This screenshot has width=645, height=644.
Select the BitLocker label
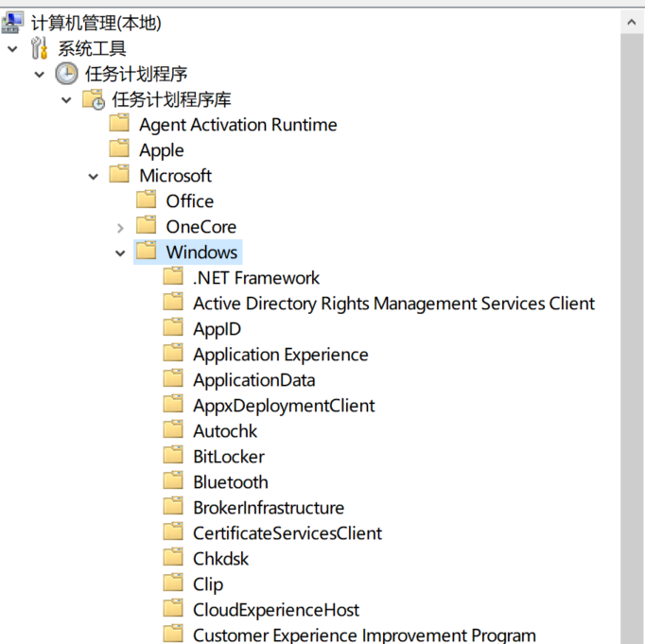(229, 457)
